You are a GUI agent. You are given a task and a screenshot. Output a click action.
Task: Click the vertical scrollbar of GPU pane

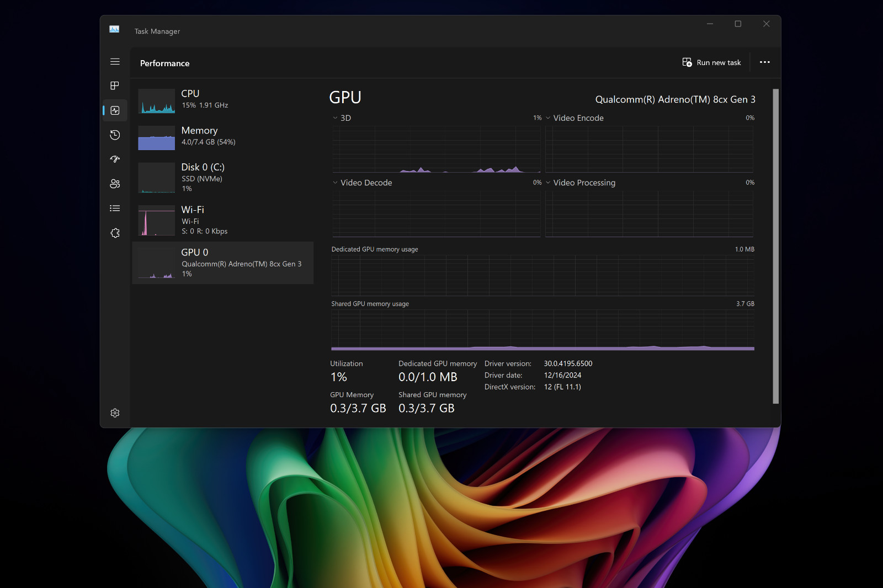[775, 246]
